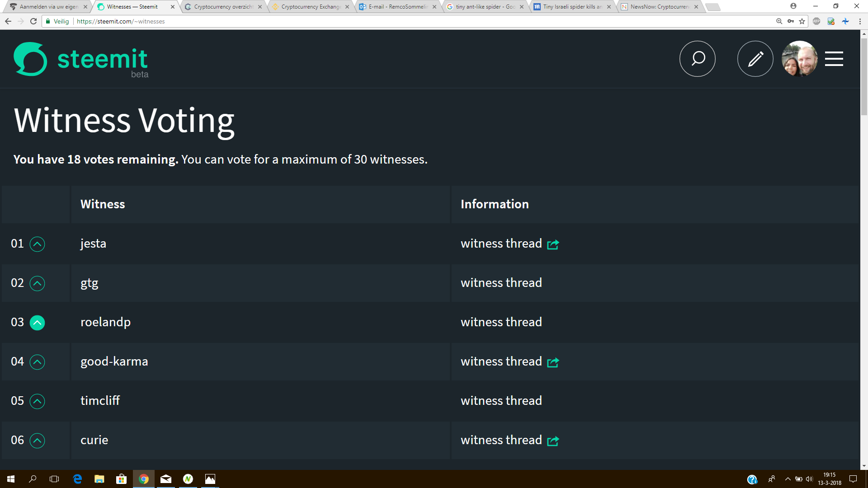Image resolution: width=868 pixels, height=488 pixels.
Task: Open the hamburger menu in header
Action: (834, 59)
